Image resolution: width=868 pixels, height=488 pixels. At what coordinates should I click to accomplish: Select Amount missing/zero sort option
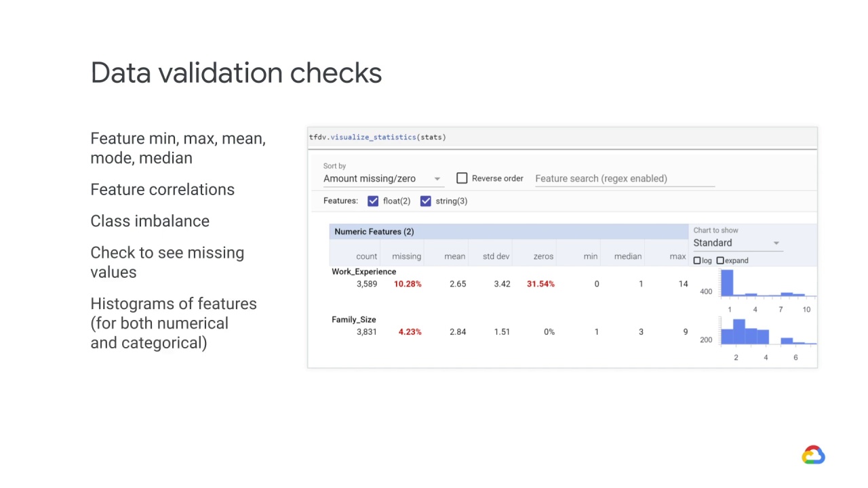[x=370, y=179]
